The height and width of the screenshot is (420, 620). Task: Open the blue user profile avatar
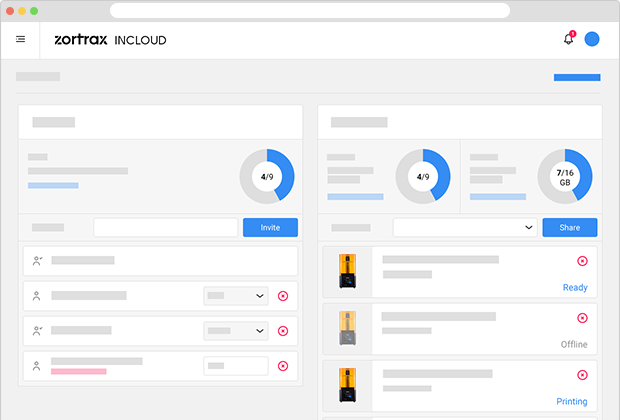click(592, 40)
